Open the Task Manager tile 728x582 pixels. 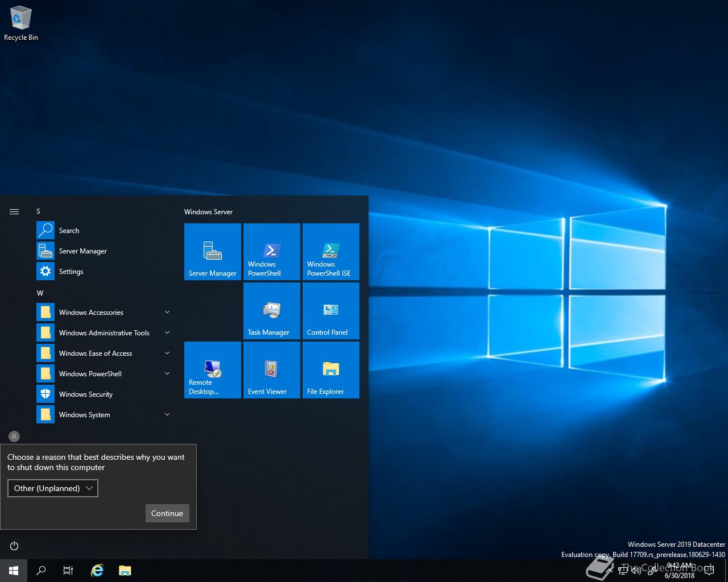pos(272,311)
